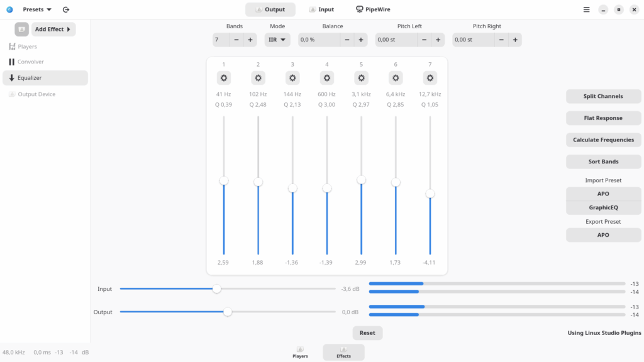The width and height of the screenshot is (644, 362).
Task: Switch to the Input tab
Action: 321,9
